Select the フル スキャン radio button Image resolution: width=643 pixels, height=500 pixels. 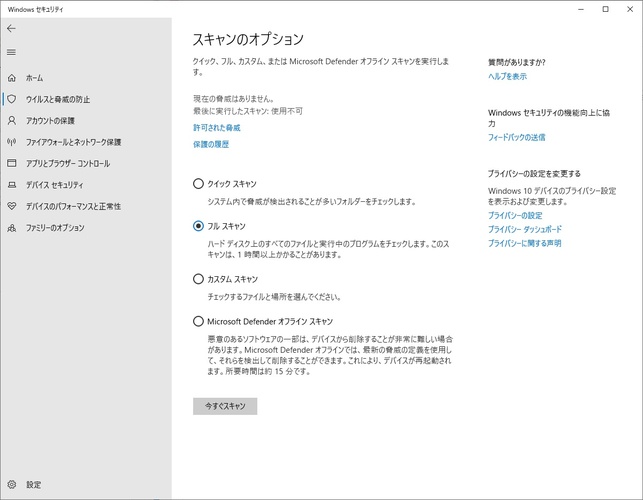click(198, 226)
